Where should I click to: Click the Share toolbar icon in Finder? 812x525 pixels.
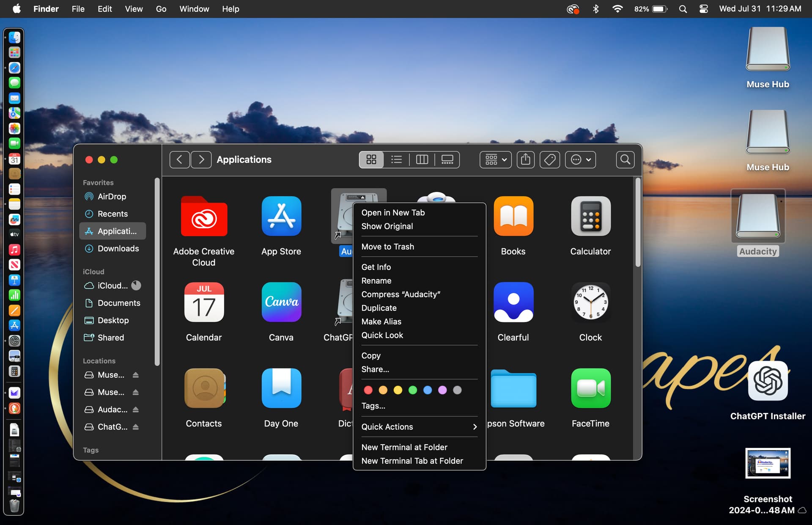point(525,159)
